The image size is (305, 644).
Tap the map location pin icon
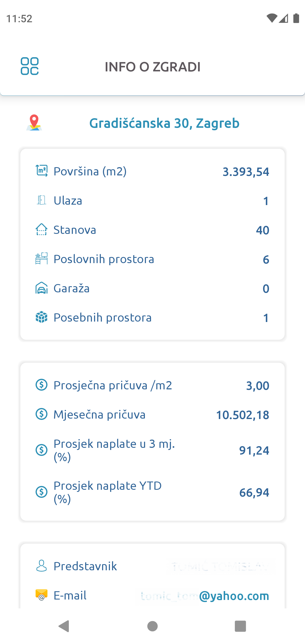34,122
